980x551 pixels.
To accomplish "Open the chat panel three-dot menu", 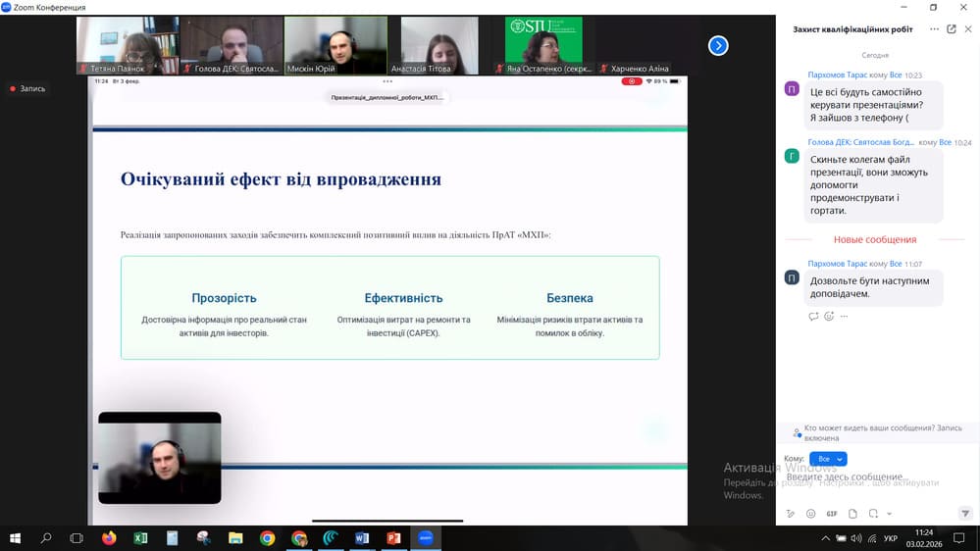I will [x=967, y=29].
